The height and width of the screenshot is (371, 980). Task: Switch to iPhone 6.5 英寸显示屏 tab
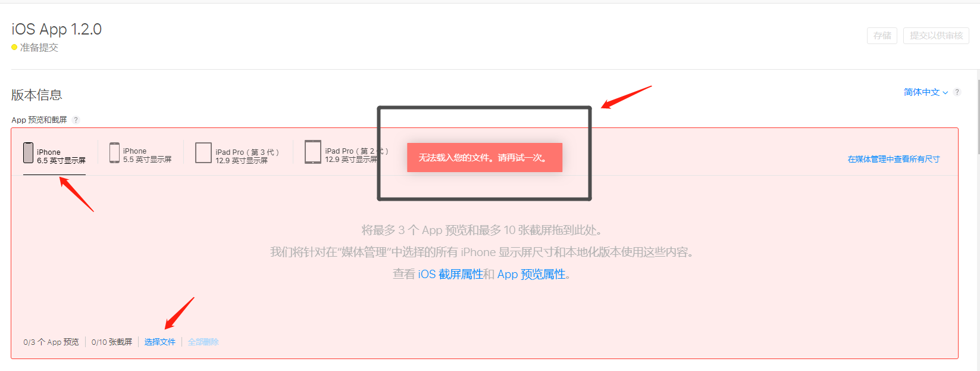[54, 156]
